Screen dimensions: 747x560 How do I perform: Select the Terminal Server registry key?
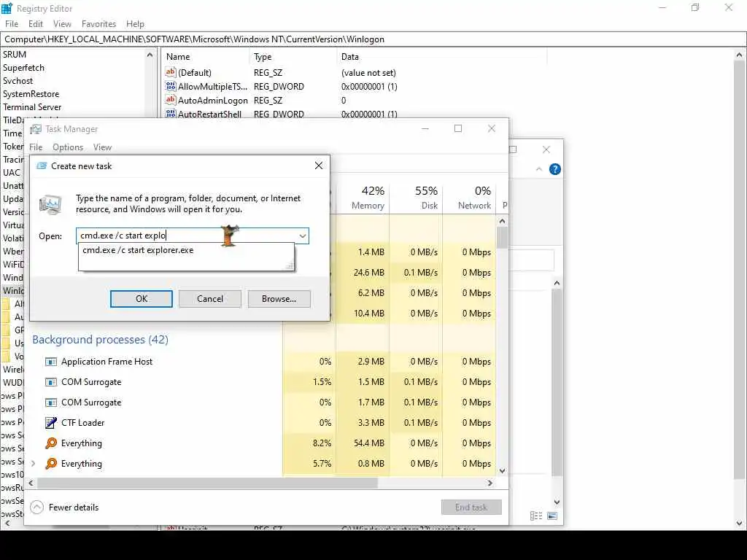click(x=32, y=107)
